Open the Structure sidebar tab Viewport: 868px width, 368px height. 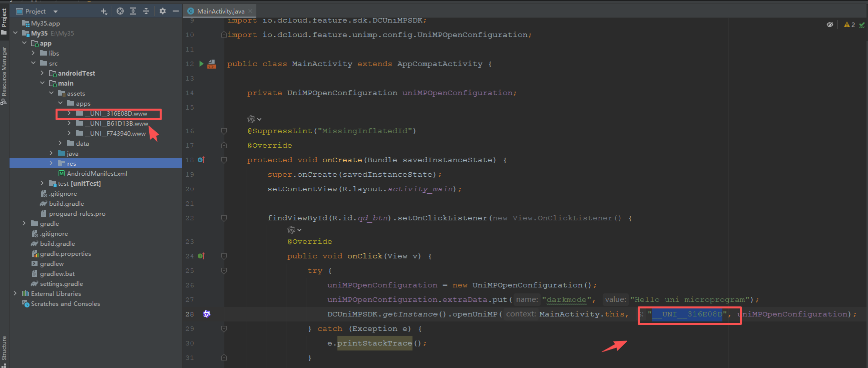pyautogui.click(x=4, y=350)
